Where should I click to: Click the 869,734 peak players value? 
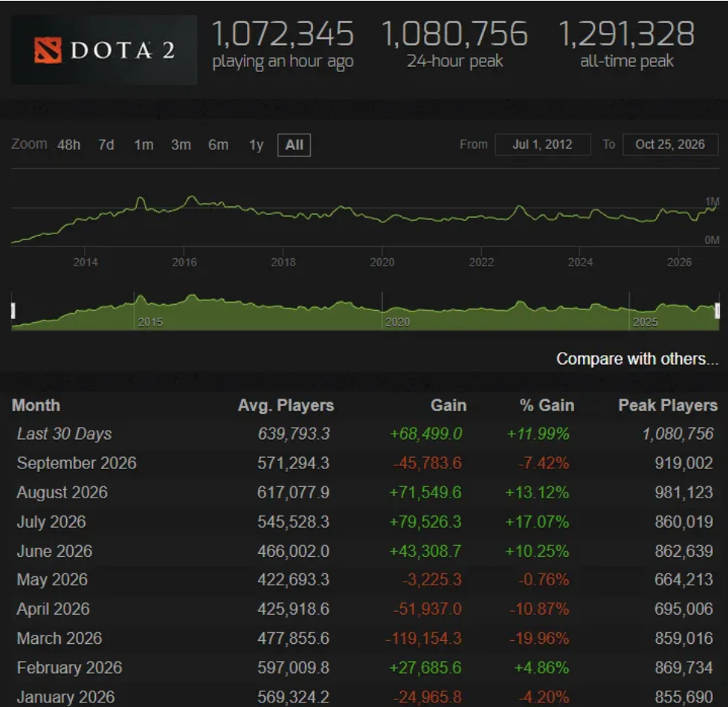[x=684, y=667]
